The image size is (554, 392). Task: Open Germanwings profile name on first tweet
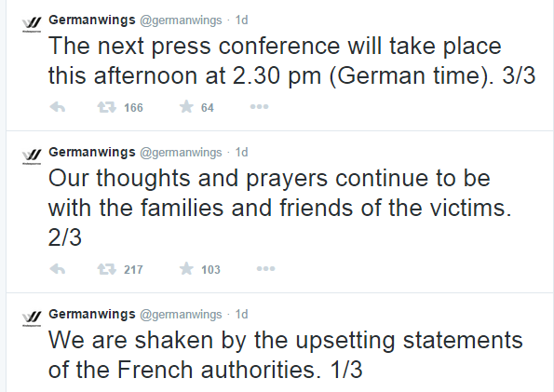pyautogui.click(x=92, y=20)
